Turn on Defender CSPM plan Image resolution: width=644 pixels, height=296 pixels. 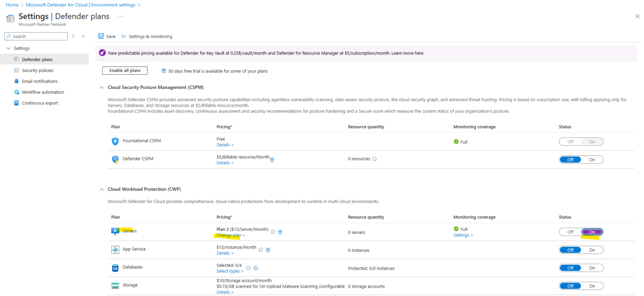point(592,160)
